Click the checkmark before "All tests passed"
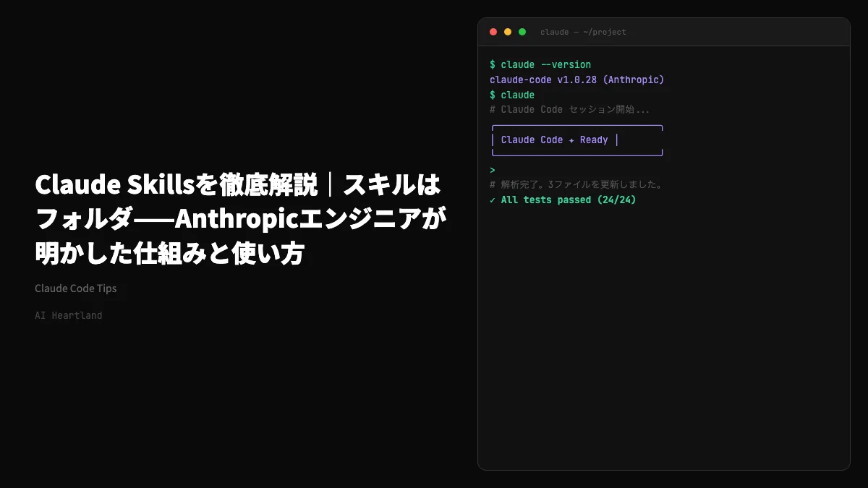 pyautogui.click(x=493, y=200)
